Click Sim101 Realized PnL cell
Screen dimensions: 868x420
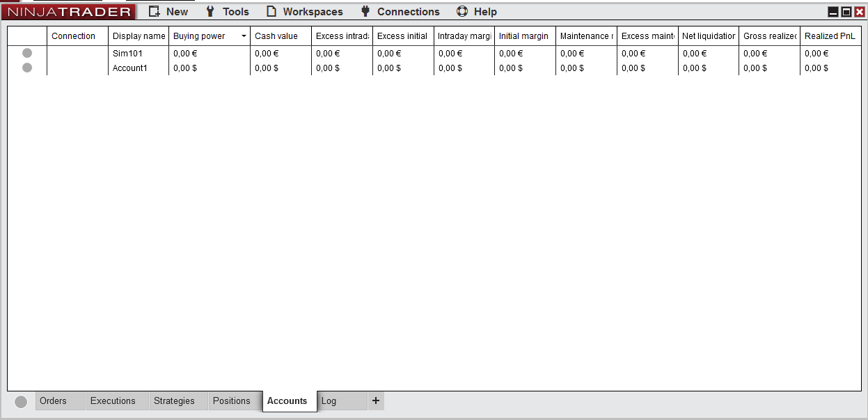click(830, 54)
